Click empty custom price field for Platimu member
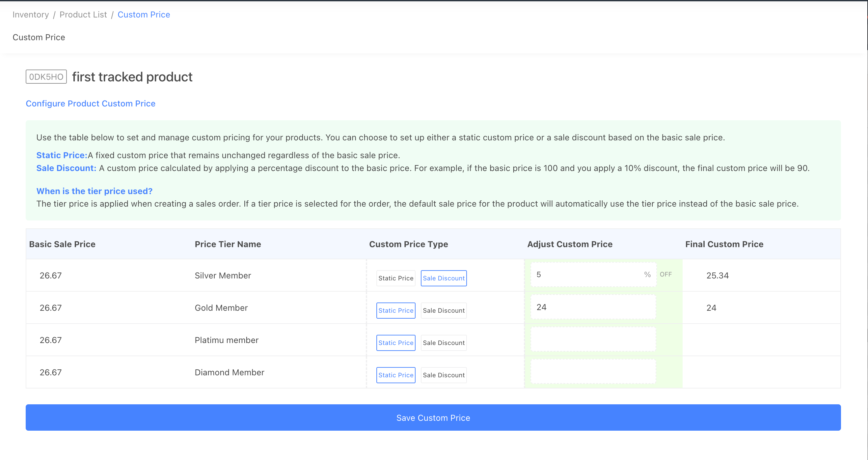868x460 pixels. [x=593, y=339]
